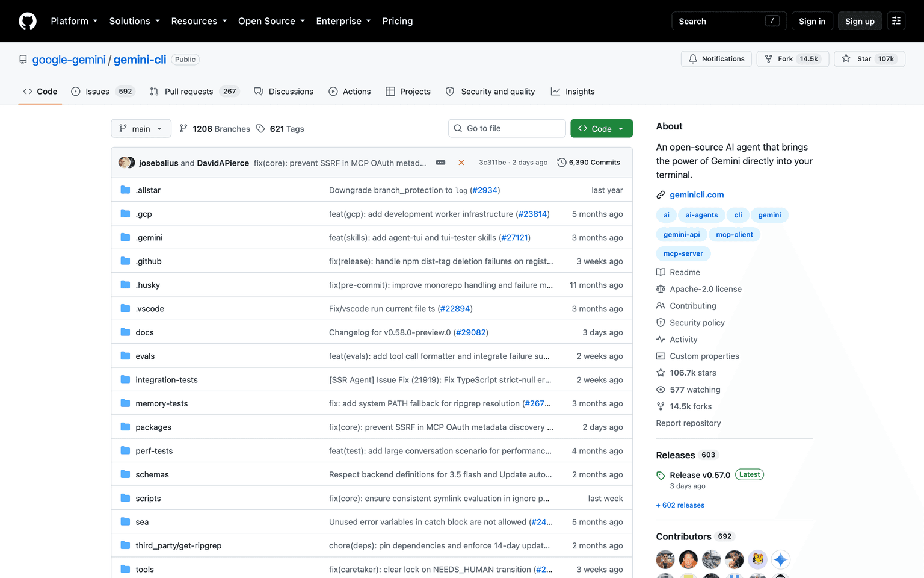This screenshot has height=578, width=924.
Task: Show the + 602 releases link
Action: coord(680,505)
